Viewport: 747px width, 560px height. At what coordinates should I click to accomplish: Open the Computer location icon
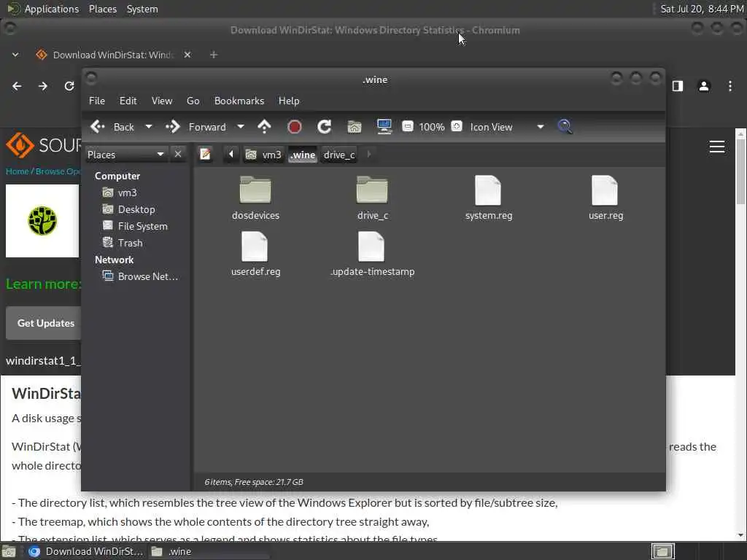(x=384, y=127)
